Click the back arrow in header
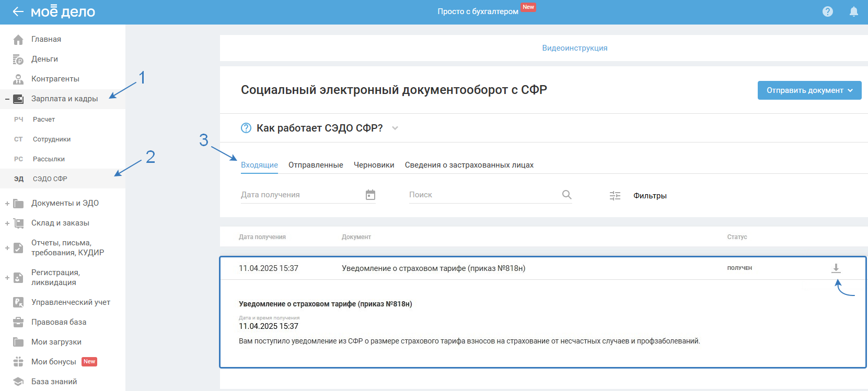Image resolution: width=868 pixels, height=391 pixels. 18,11
